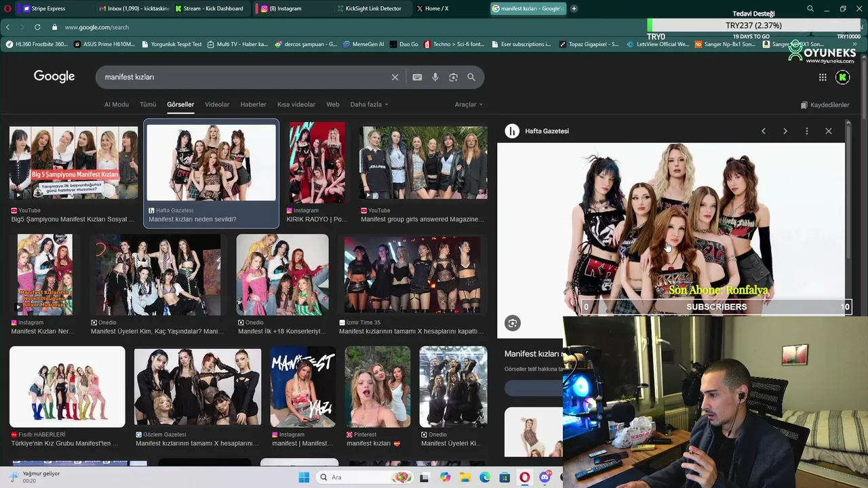The width and height of the screenshot is (868, 488).
Task: Open Gözlem Gazetesi image result
Action: point(197,387)
